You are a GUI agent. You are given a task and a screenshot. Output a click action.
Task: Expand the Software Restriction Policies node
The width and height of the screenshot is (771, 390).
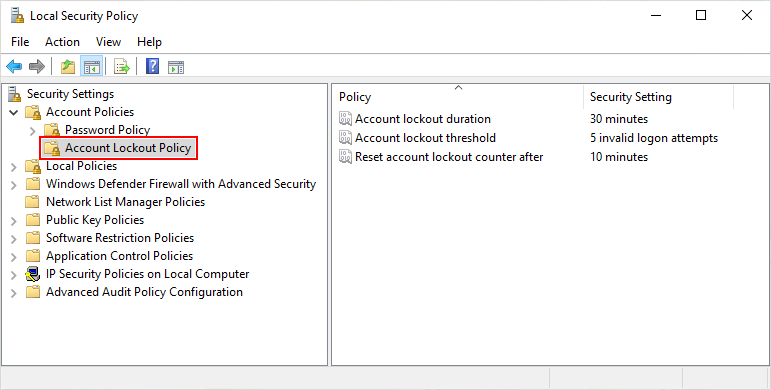coord(14,239)
